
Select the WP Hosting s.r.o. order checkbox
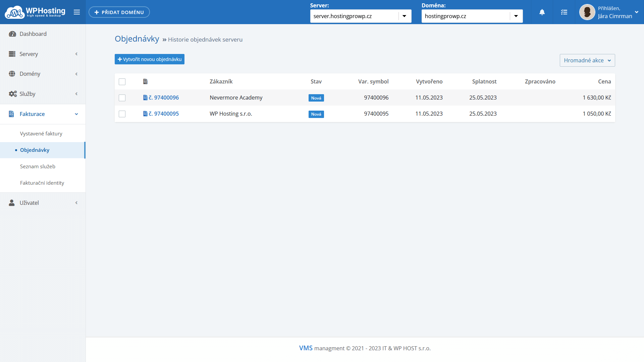122,114
